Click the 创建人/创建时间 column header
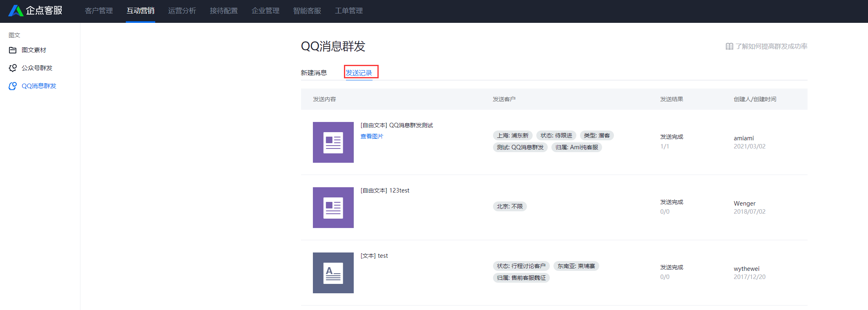868x310 pixels. pyautogui.click(x=755, y=99)
